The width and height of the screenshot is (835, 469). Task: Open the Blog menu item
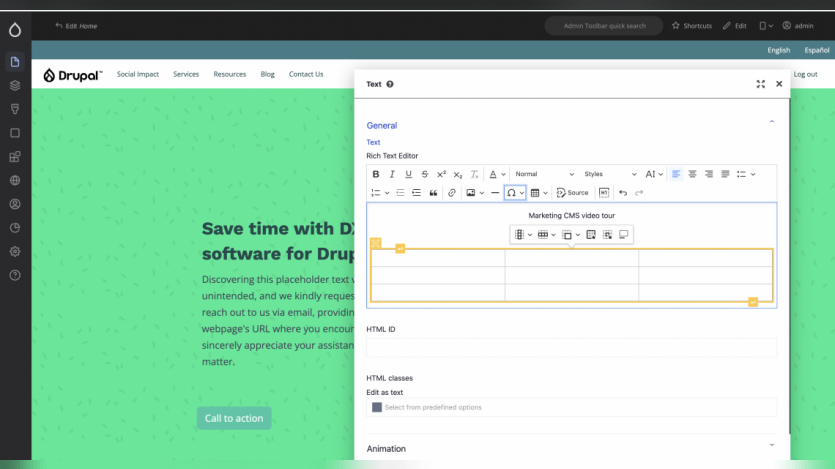tap(267, 74)
